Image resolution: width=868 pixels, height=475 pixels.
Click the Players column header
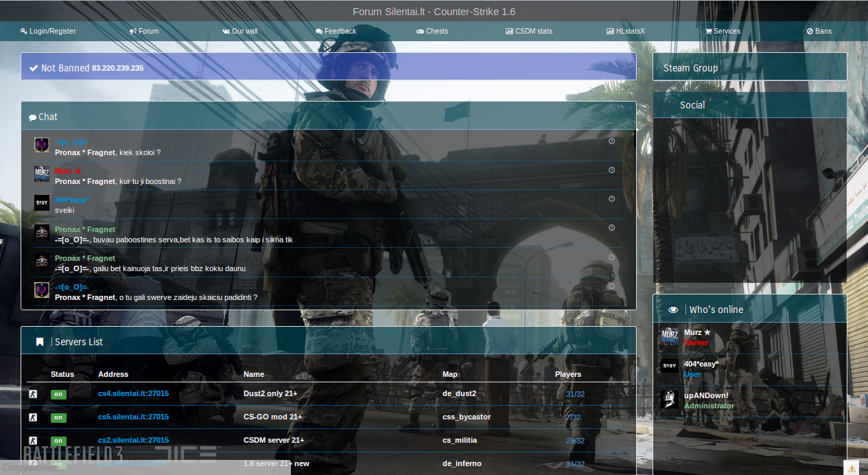tap(568, 374)
